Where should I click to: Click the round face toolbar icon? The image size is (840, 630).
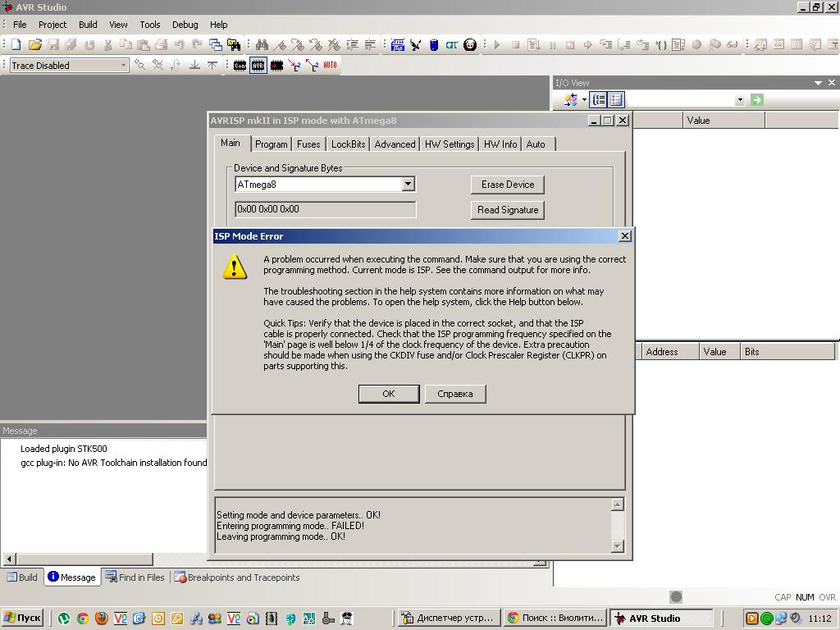click(x=470, y=45)
